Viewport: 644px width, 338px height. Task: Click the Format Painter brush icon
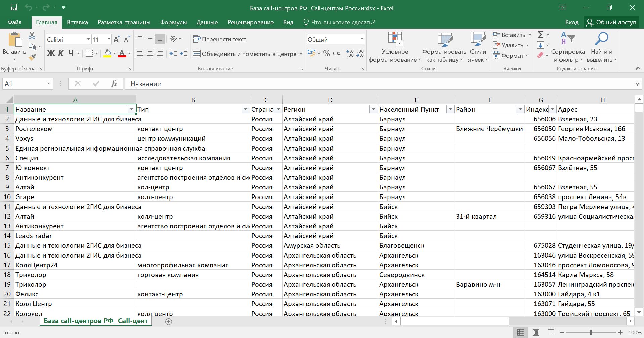pyautogui.click(x=32, y=57)
